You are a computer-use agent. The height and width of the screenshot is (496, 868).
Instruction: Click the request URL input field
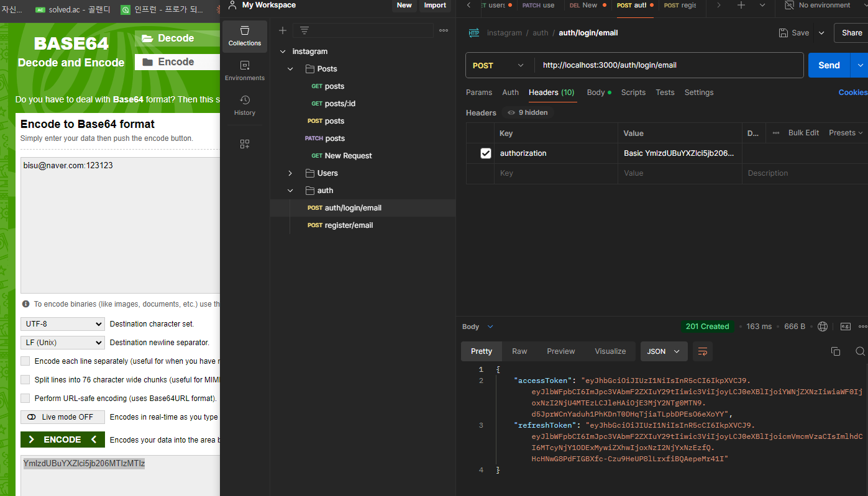click(x=669, y=65)
